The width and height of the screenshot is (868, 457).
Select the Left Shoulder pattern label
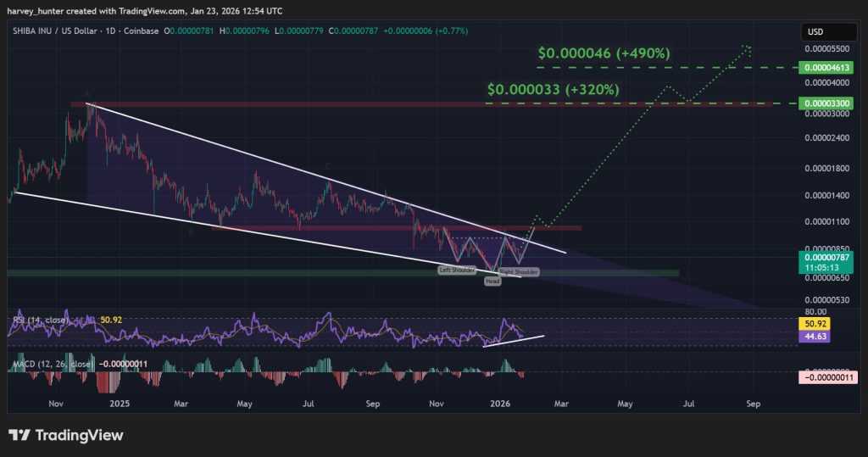455,270
